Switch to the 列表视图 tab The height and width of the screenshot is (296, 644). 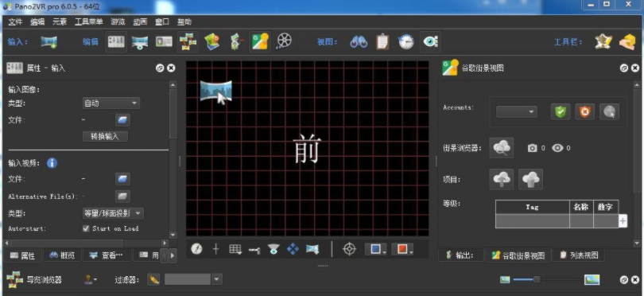[578, 255]
